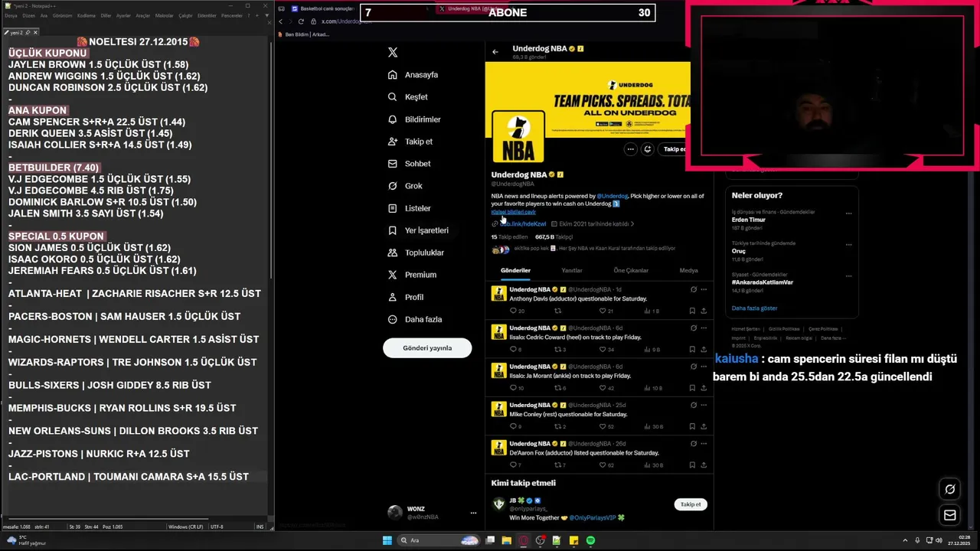Open Sohbet messages in X sidebar
Image resolution: width=980 pixels, height=551 pixels.
coord(410,164)
